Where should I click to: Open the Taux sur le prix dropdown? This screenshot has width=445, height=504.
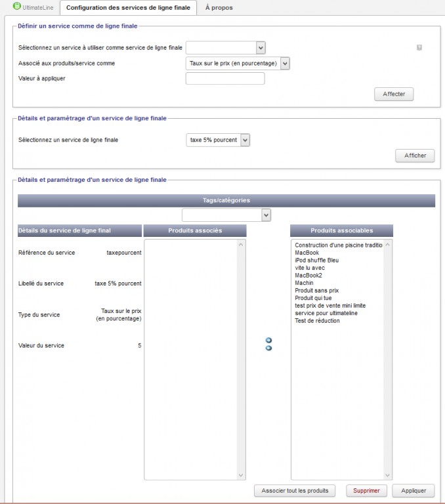tap(238, 63)
